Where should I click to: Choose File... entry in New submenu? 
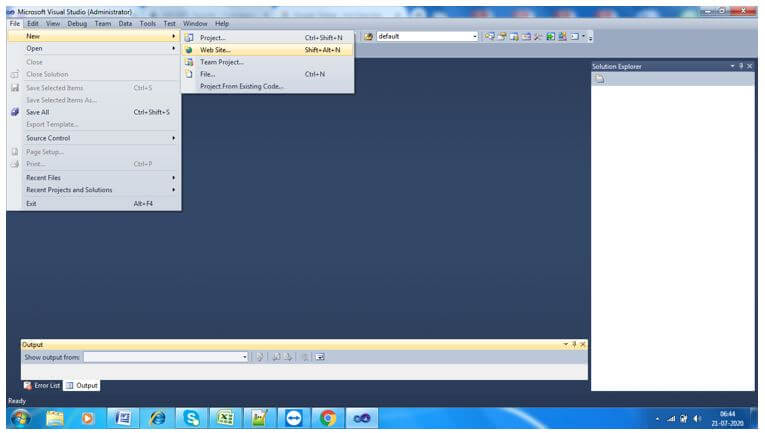click(x=267, y=74)
